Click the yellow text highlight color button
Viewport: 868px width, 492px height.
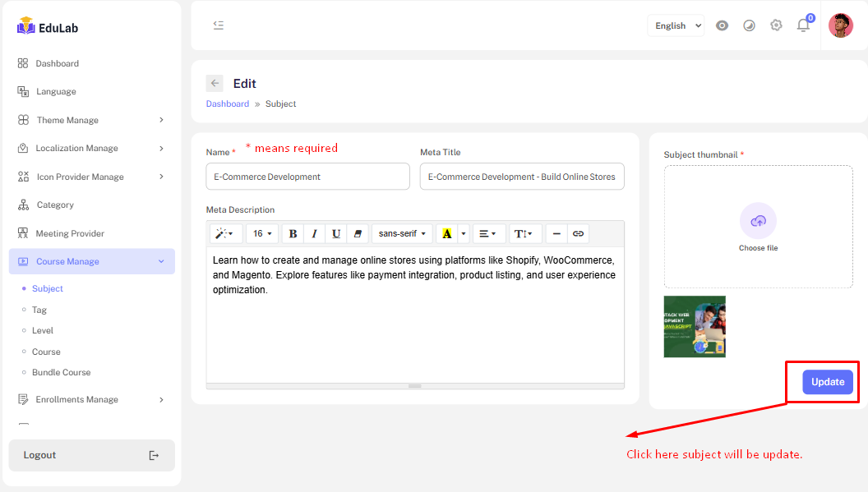click(x=446, y=234)
